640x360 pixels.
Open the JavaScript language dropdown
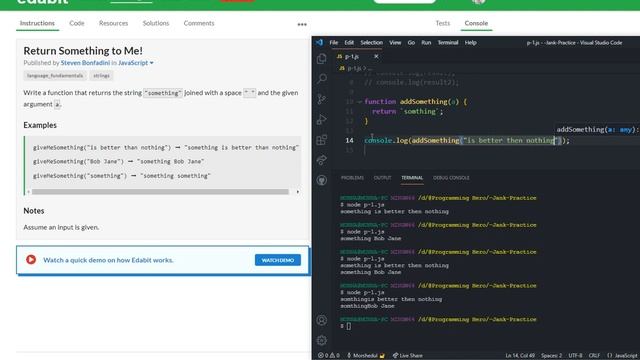click(x=136, y=63)
